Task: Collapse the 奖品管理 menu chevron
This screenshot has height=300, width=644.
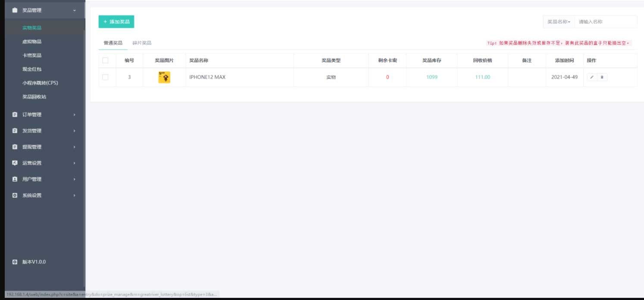Action: click(75, 10)
